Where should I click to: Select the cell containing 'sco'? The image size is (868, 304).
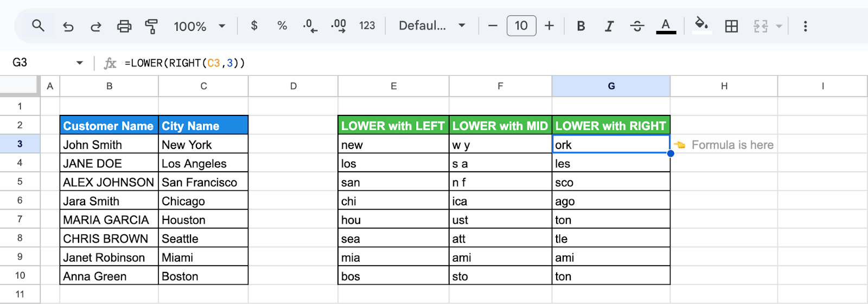[611, 182]
